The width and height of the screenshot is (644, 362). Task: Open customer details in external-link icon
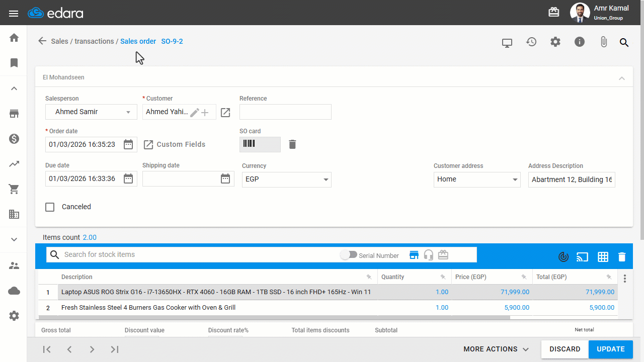click(x=225, y=113)
